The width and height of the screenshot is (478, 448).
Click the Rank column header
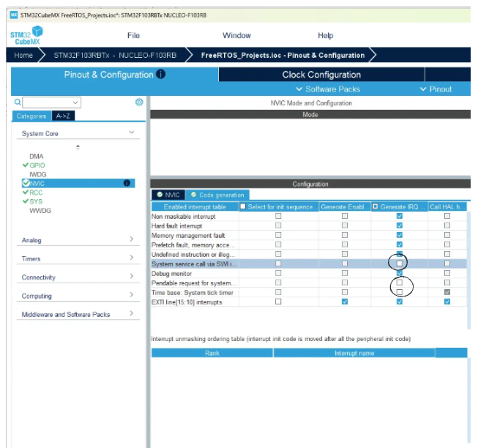[212, 353]
